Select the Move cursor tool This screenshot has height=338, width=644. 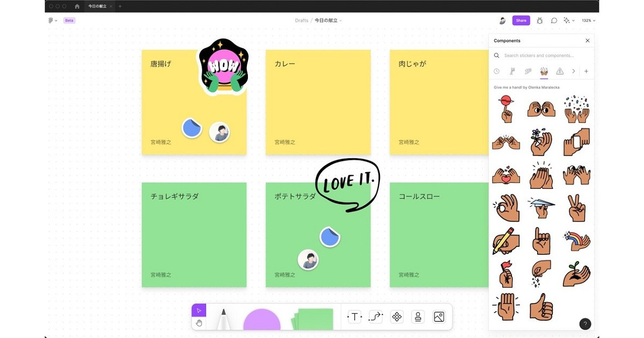pos(199,310)
